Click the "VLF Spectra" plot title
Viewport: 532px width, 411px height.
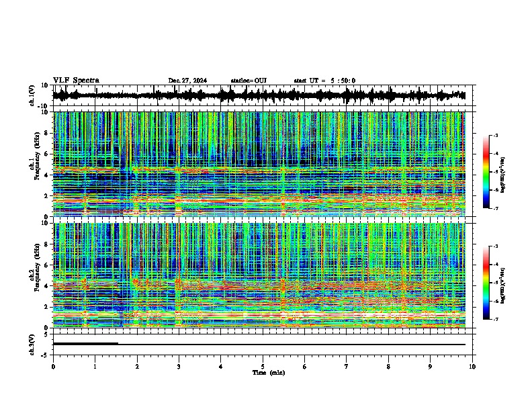coord(76,81)
